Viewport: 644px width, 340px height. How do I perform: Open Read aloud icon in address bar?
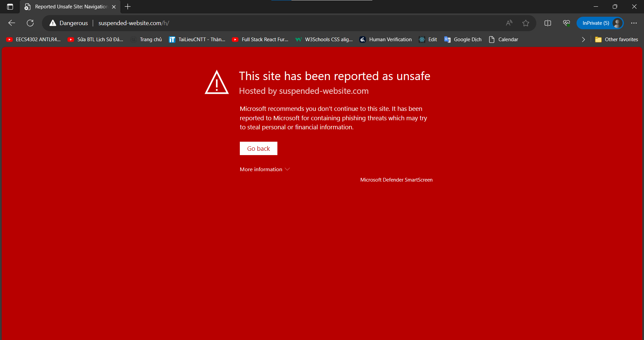point(509,23)
